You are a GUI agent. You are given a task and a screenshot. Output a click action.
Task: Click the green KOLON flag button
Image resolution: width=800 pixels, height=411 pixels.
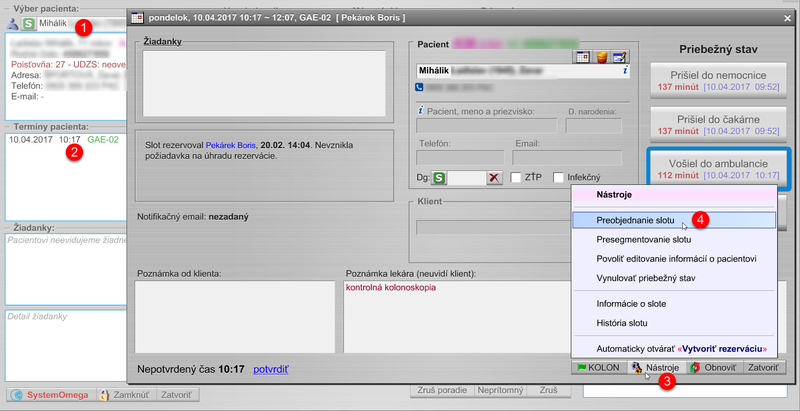pyautogui.click(x=597, y=368)
